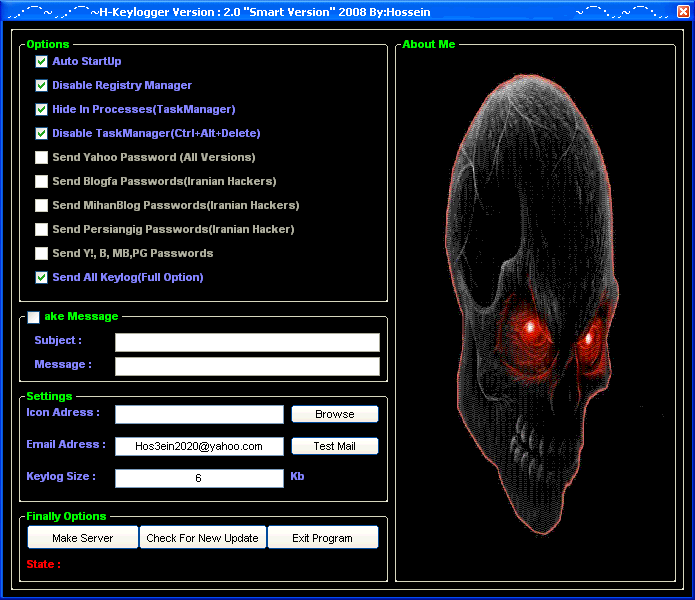Toggle Hide In Processes(TaskManager) checkbox
This screenshot has height=600, width=695.
(x=42, y=109)
